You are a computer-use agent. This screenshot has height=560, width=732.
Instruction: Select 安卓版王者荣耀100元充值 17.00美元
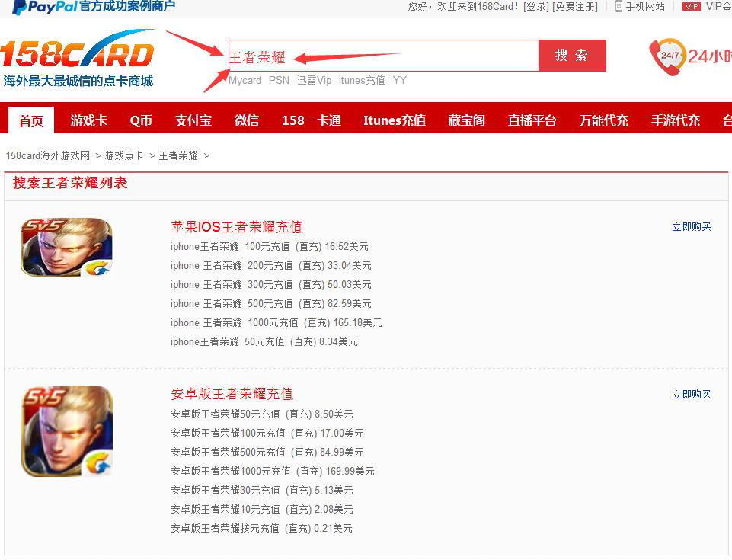click(x=267, y=433)
